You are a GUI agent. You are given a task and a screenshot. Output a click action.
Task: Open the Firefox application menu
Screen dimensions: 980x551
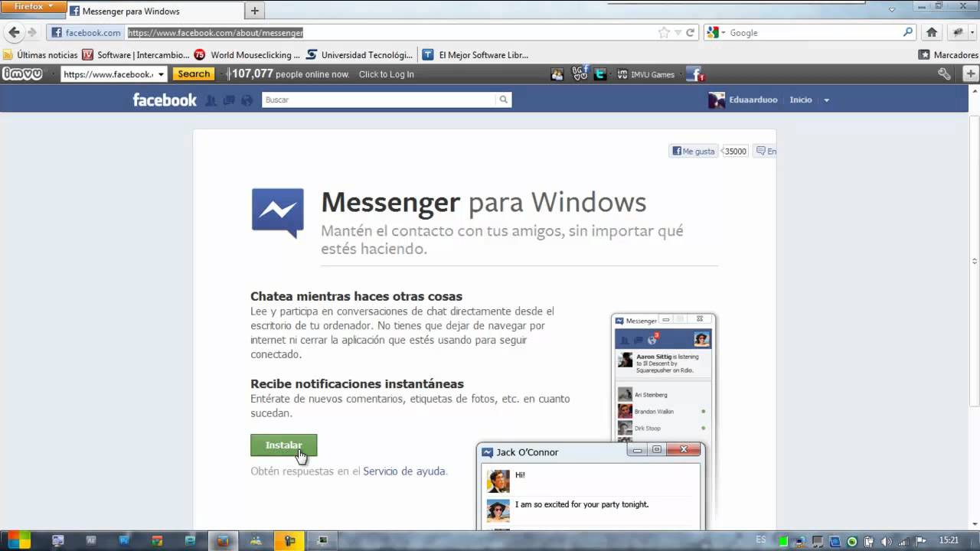(34, 6)
